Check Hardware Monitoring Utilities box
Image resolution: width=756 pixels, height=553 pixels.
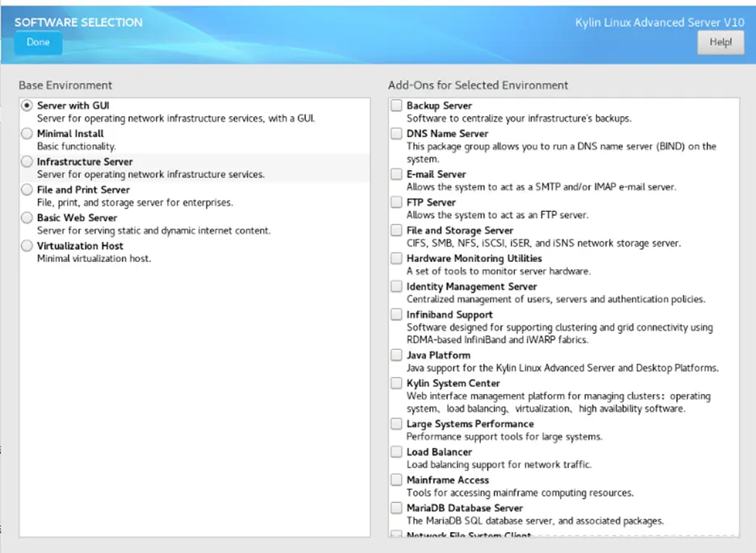point(396,258)
